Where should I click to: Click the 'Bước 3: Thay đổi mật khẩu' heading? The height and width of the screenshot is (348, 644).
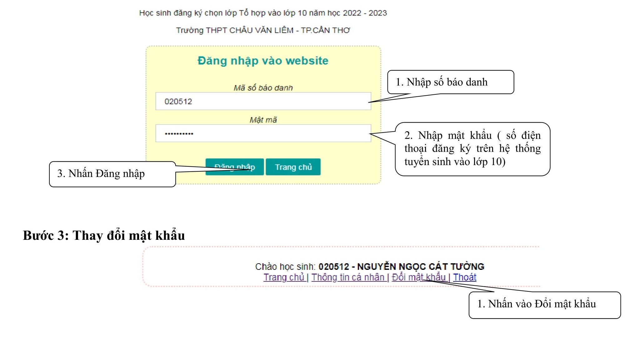[x=104, y=235]
